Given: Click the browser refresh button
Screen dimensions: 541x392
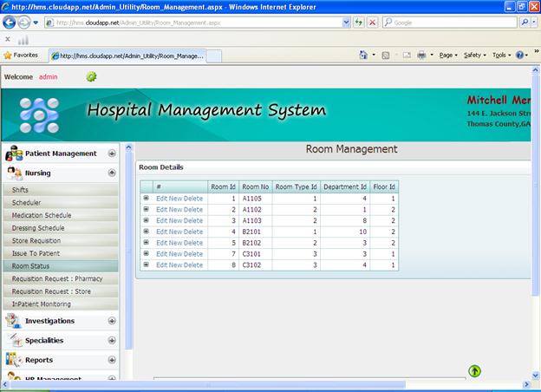Looking at the screenshot, I should click(359, 23).
